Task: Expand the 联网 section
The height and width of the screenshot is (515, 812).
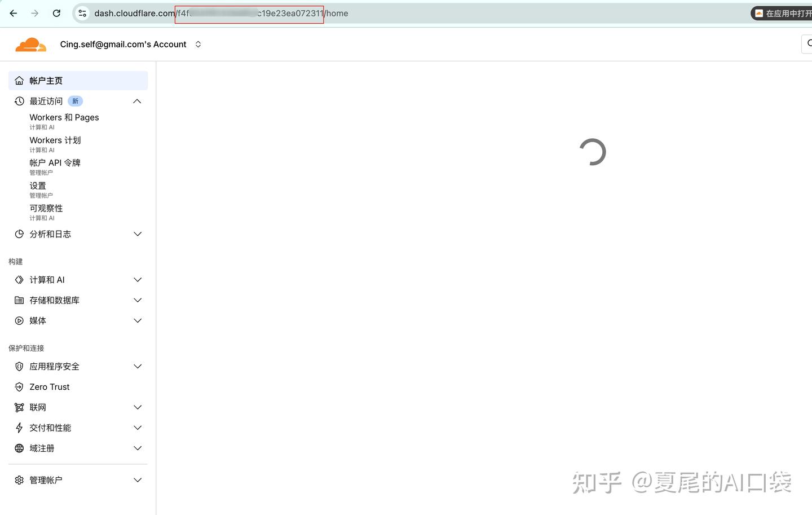Action: coord(137,407)
